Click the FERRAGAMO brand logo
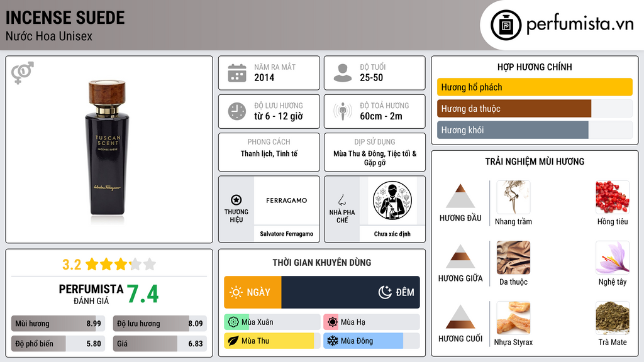Screen dimensions: 644x362 (x=286, y=200)
